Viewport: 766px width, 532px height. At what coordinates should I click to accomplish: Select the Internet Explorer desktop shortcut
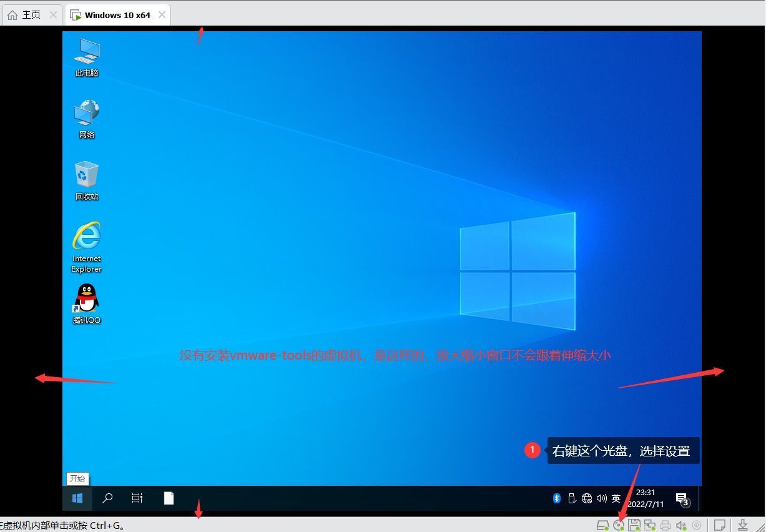click(x=87, y=247)
